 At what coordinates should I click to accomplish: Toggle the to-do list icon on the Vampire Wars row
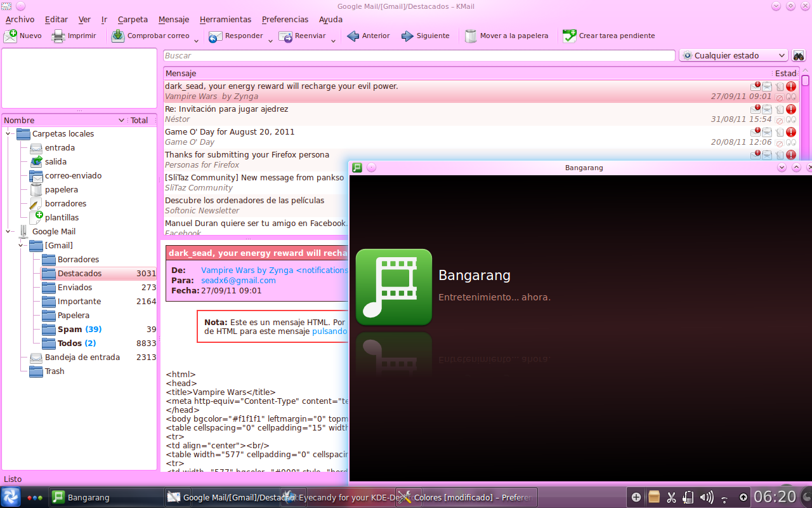780,86
